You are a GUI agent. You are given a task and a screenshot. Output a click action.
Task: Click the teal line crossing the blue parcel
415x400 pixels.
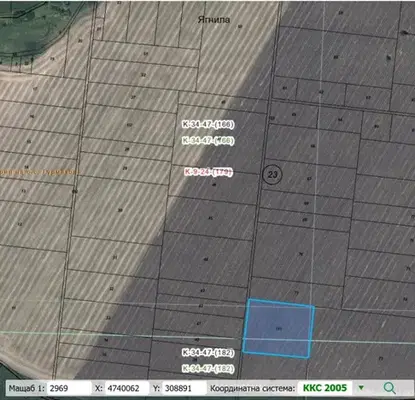click(x=278, y=339)
